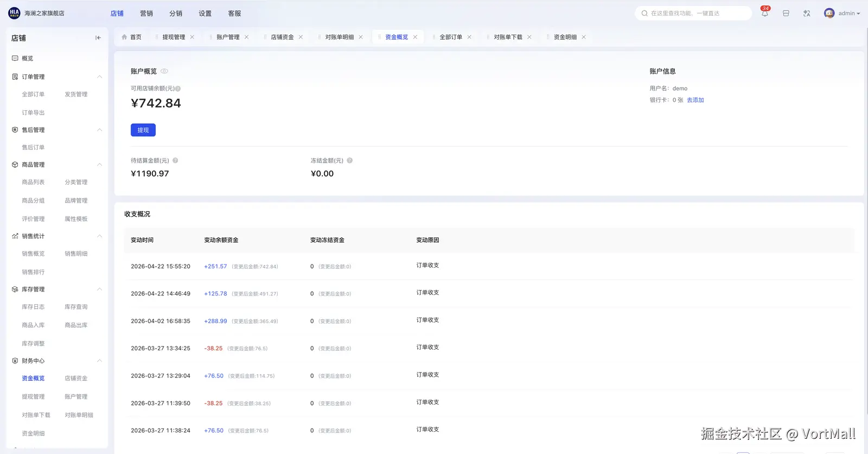Switch to the 提现管理 tab
Viewport: 868px width, 454px height.
pos(174,37)
